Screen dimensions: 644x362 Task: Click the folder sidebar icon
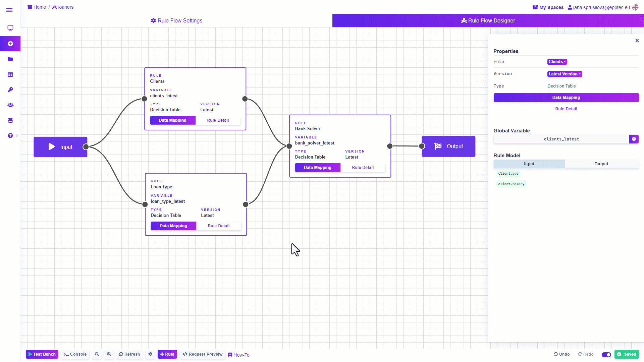10,59
